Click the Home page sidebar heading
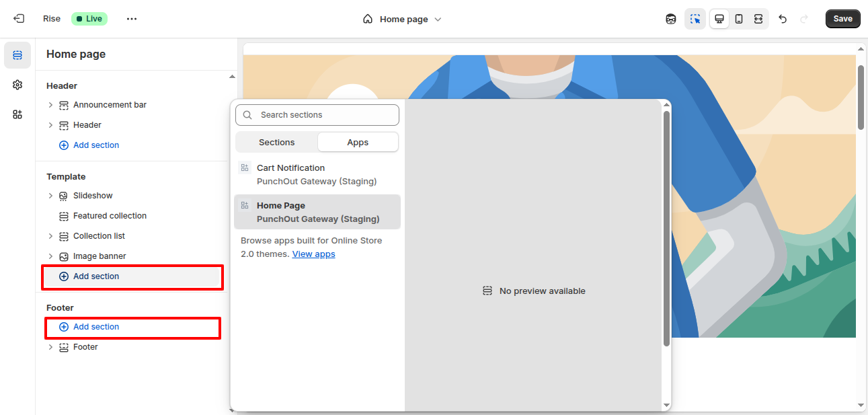Screen dimensions: 868x415 tap(76, 54)
